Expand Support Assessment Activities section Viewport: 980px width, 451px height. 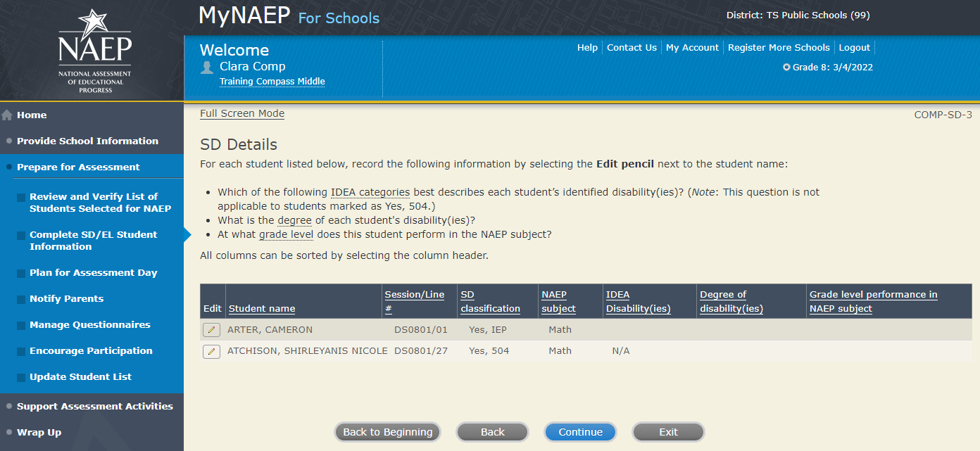[x=94, y=407]
